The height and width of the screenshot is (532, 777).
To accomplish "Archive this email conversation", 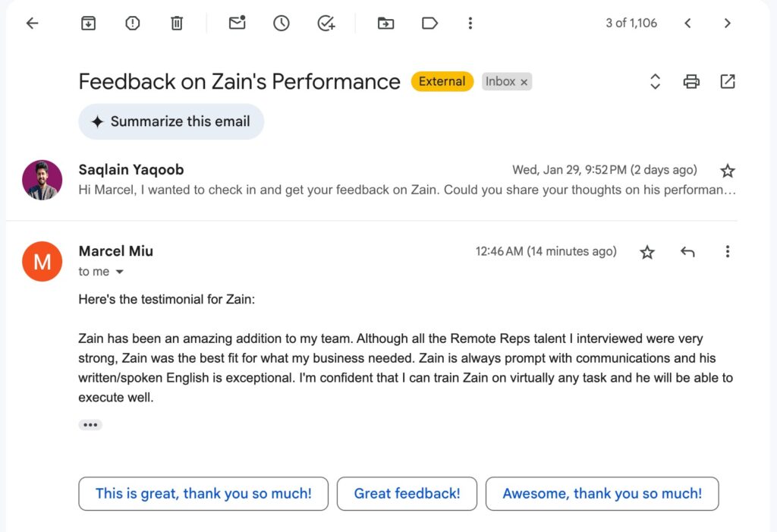I will (x=89, y=24).
